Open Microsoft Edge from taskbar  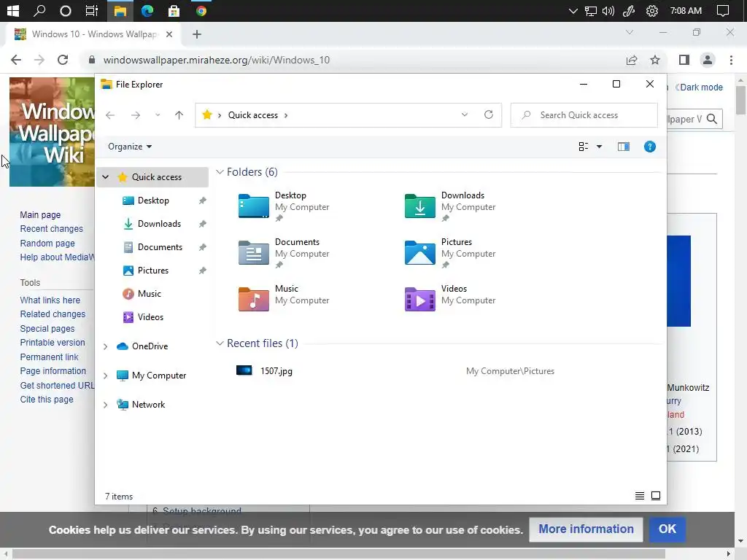pos(147,11)
